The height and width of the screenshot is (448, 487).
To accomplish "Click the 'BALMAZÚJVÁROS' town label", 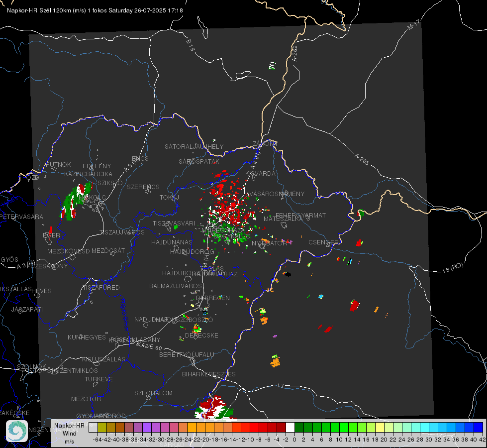I will click(175, 286).
